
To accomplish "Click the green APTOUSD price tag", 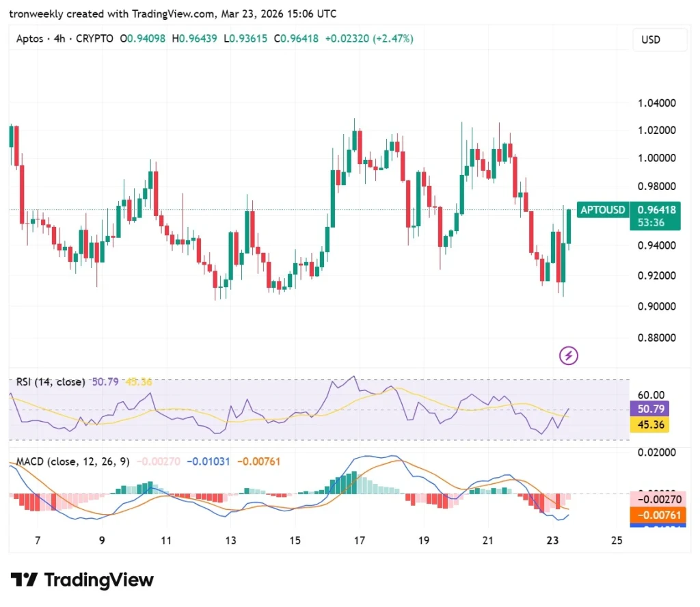I will tap(602, 210).
